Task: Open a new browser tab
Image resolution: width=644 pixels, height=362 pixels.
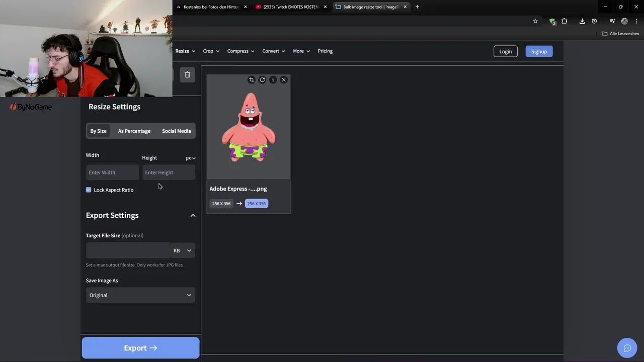Action: [417, 7]
